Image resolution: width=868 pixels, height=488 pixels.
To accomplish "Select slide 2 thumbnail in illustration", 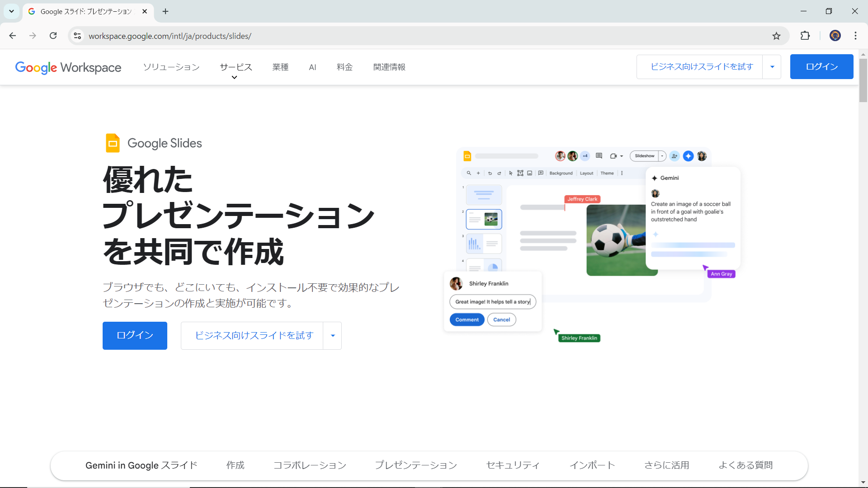I will (x=484, y=219).
